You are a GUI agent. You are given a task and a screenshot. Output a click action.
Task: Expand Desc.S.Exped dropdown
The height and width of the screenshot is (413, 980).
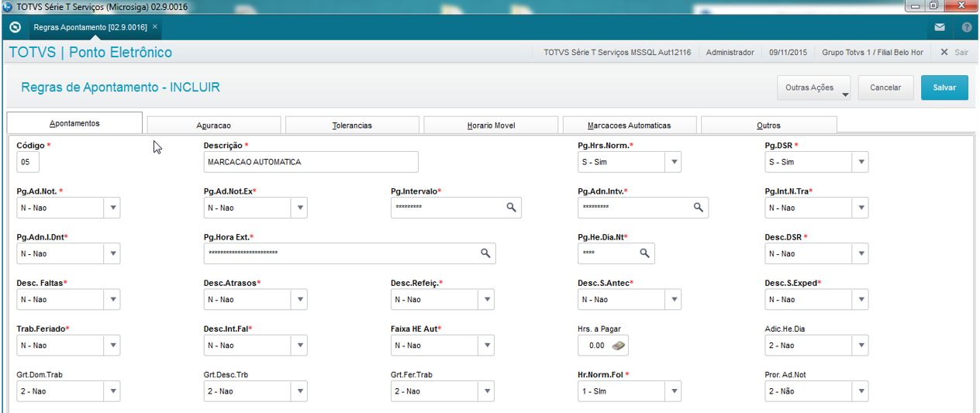(x=860, y=299)
